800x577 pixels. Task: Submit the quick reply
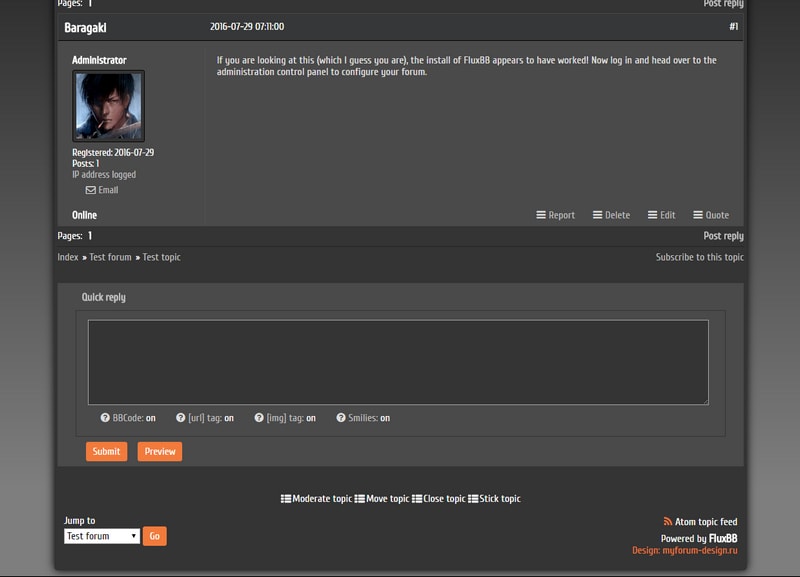(107, 451)
